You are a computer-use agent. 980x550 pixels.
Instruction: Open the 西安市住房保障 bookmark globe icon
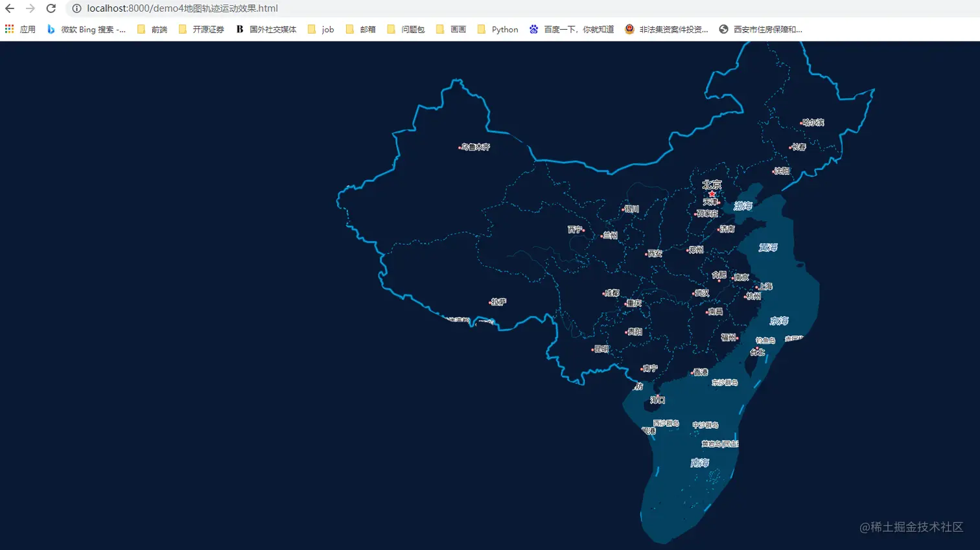(x=724, y=29)
